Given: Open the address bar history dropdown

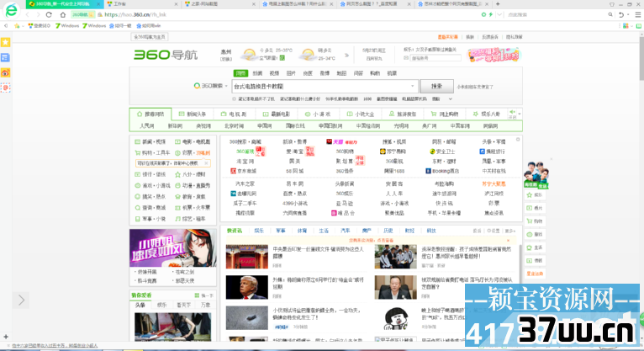Looking at the screenshot, I should [x=499, y=14].
